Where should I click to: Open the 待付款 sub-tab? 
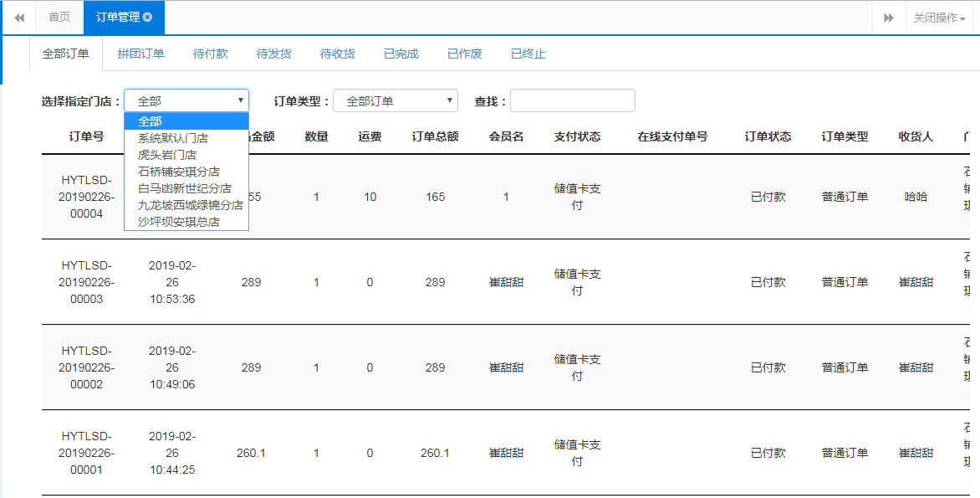coord(211,54)
